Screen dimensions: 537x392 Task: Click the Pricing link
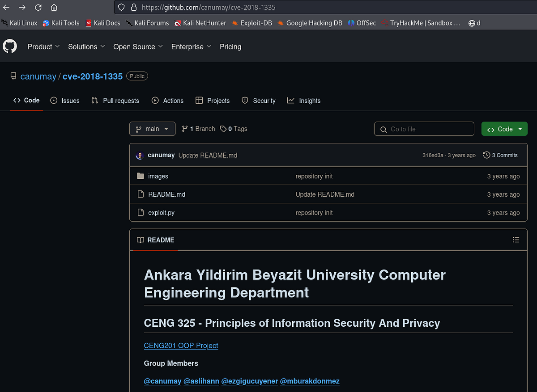click(x=230, y=46)
